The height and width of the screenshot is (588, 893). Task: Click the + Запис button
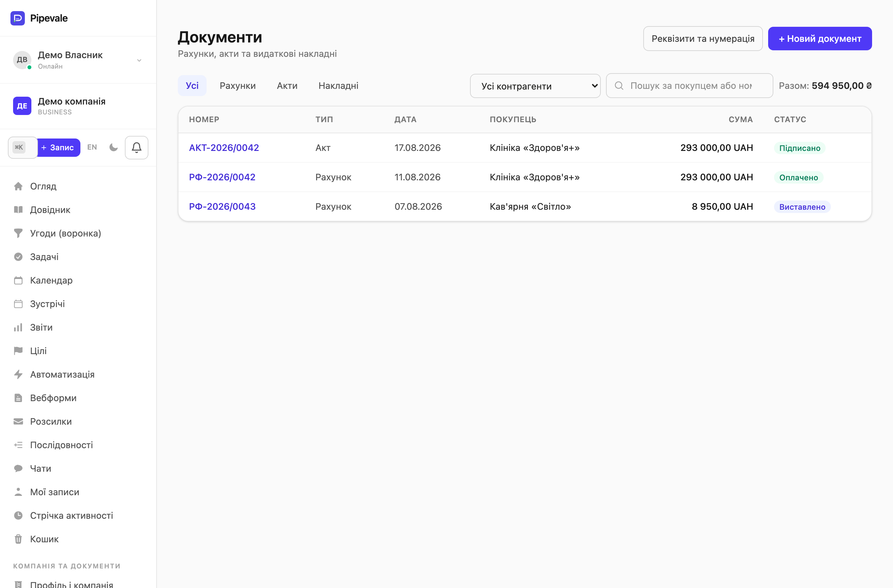tap(59, 147)
